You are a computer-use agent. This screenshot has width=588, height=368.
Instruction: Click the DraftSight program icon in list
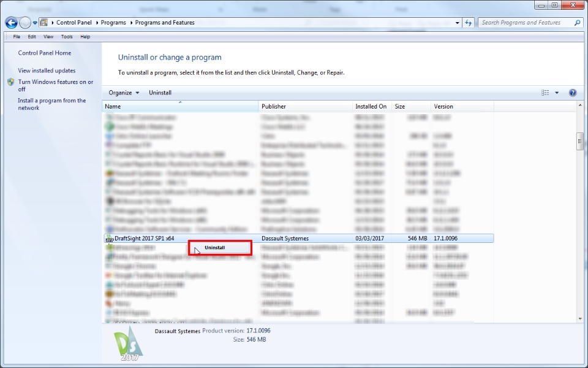(110, 239)
